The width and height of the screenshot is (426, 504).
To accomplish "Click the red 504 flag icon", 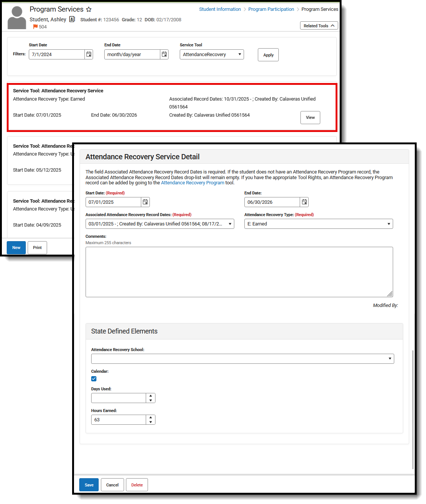I will pos(35,27).
